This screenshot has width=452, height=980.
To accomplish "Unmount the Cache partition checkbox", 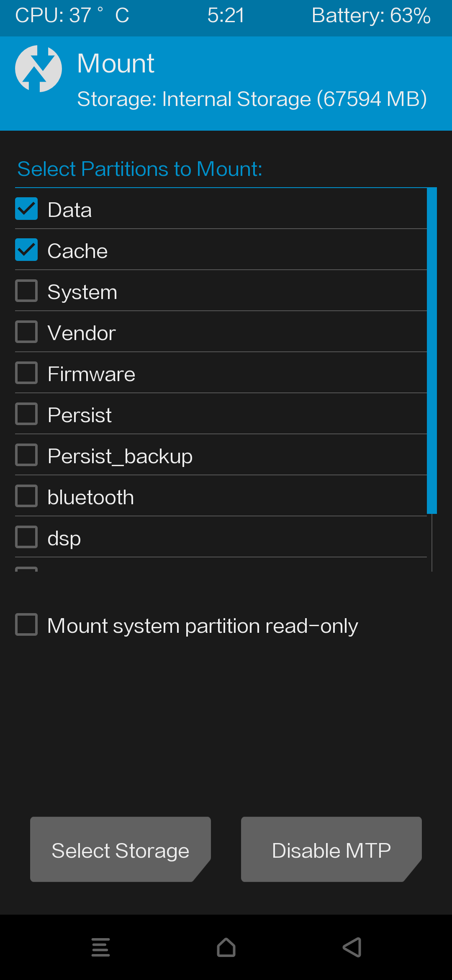I will [26, 250].
